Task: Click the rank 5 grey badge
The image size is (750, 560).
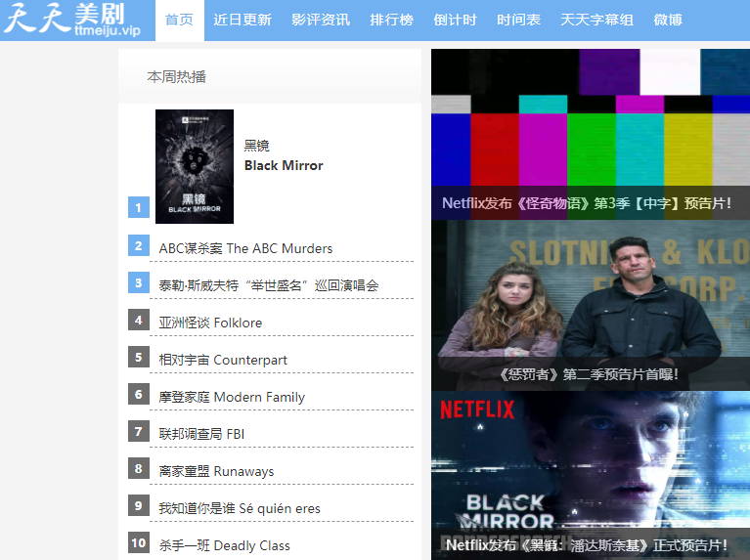Action: (x=139, y=358)
